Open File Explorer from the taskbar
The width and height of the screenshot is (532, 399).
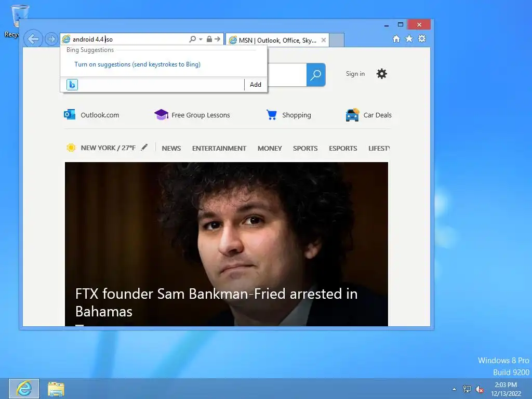click(x=56, y=389)
